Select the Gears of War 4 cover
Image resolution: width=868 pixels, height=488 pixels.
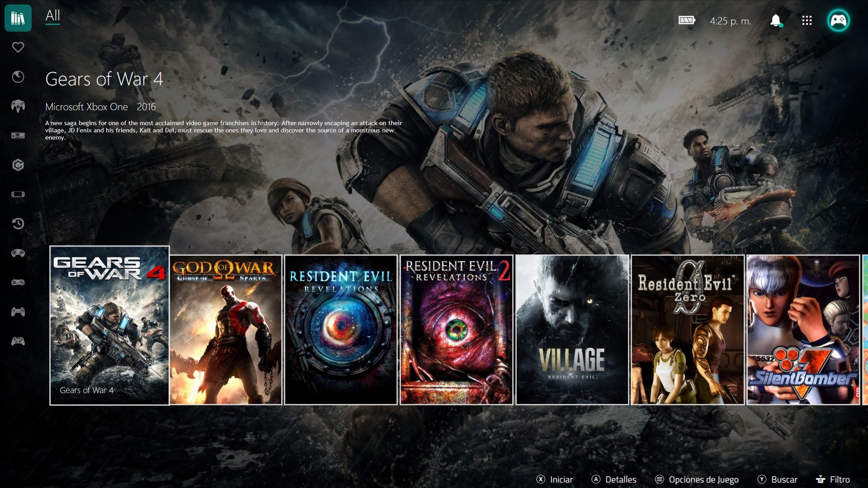pyautogui.click(x=109, y=325)
